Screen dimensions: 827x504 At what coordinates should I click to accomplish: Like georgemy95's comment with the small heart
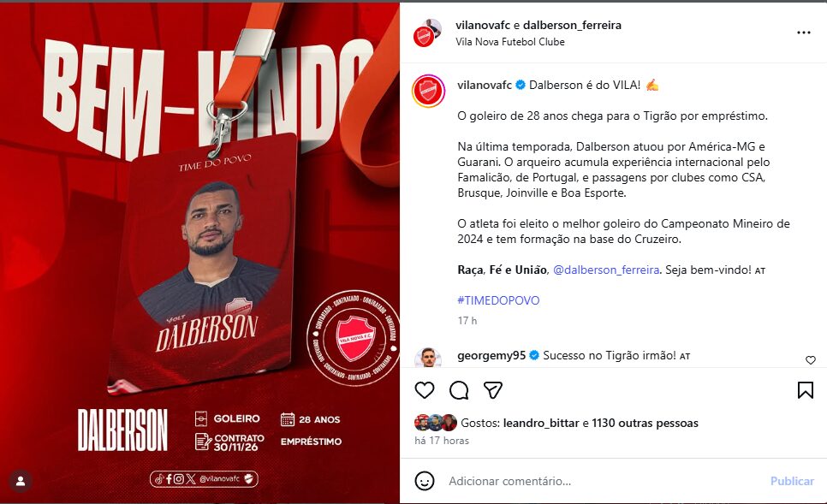click(x=811, y=360)
